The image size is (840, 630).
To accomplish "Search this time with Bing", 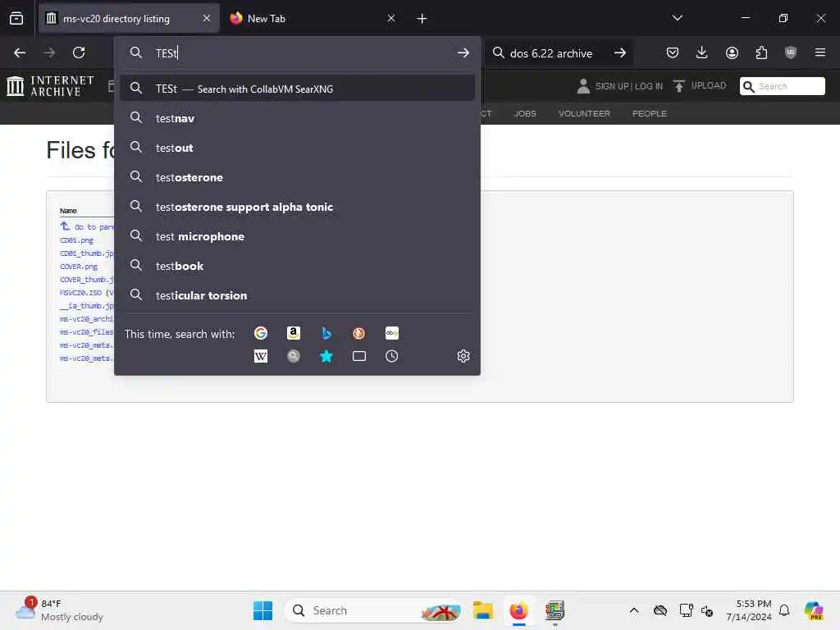I will (326, 333).
